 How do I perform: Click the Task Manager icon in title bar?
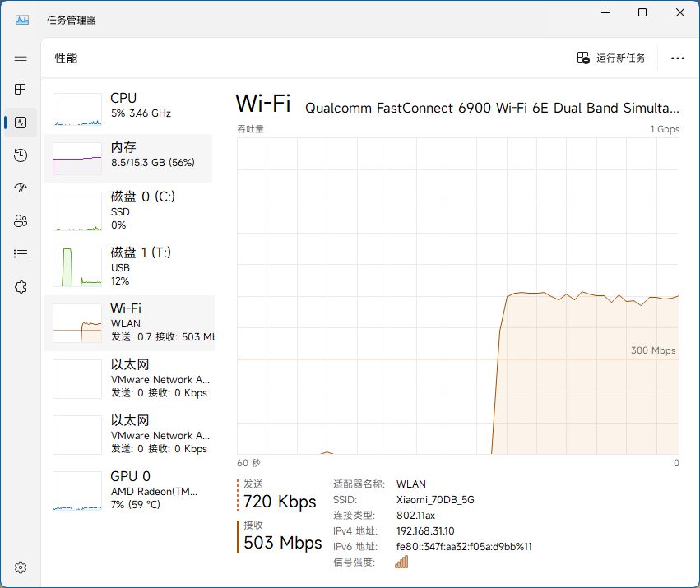(x=21, y=18)
